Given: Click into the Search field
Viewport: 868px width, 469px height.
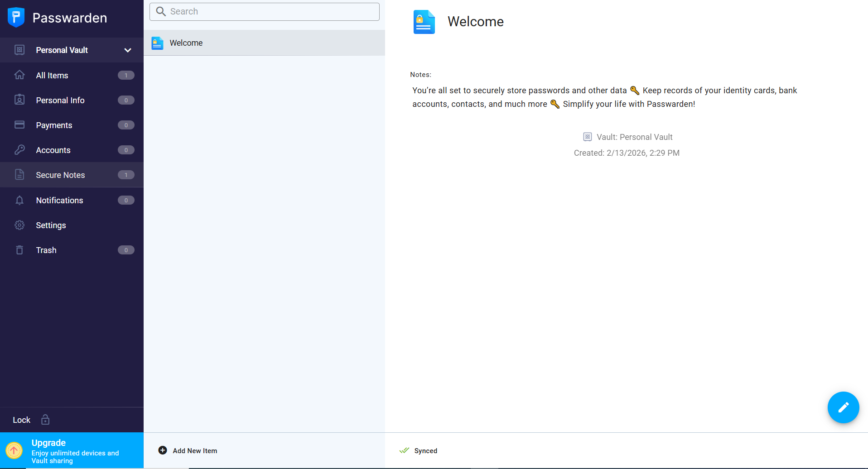Looking at the screenshot, I should tap(272, 11).
